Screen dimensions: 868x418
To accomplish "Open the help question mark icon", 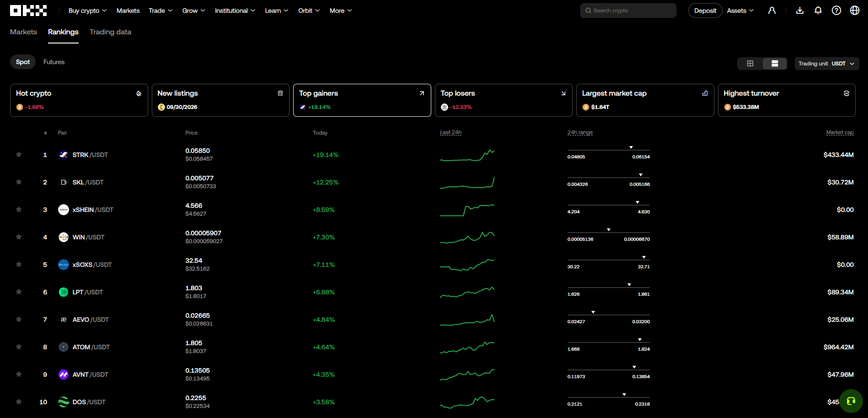I will click(x=836, y=11).
